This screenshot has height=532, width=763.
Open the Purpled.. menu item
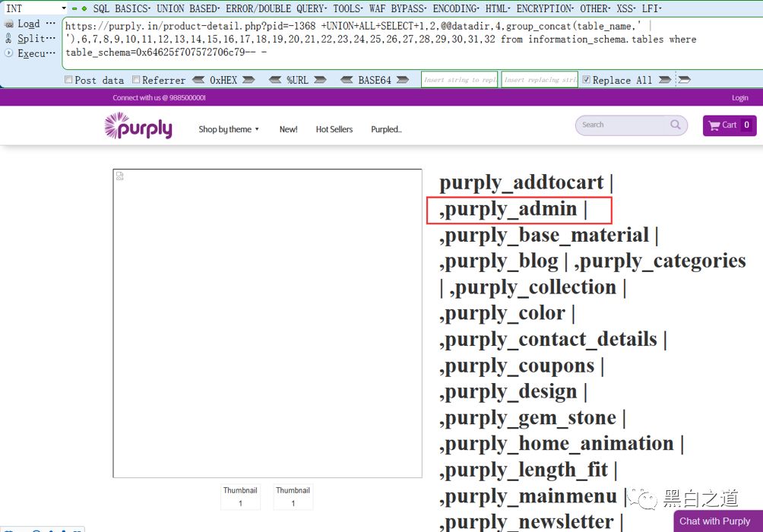point(386,129)
